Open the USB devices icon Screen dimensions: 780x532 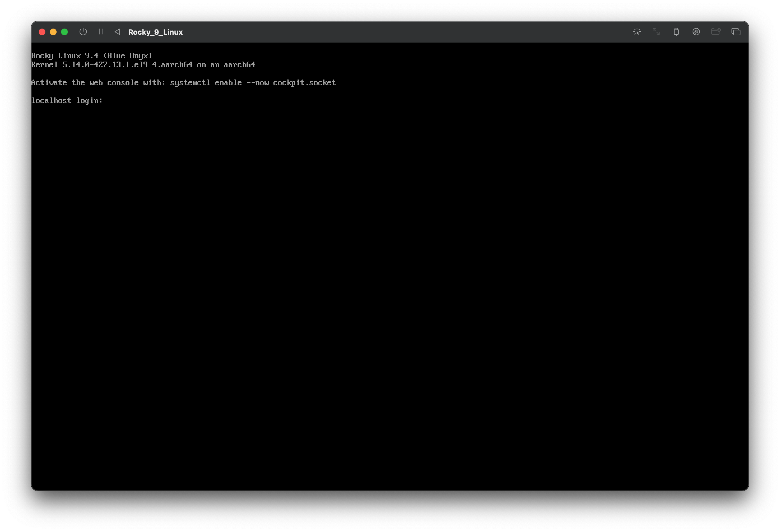tap(676, 32)
